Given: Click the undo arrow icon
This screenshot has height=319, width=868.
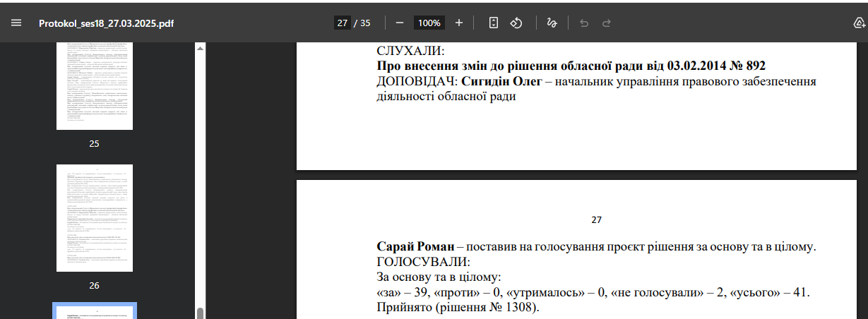Looking at the screenshot, I should tap(584, 23).
